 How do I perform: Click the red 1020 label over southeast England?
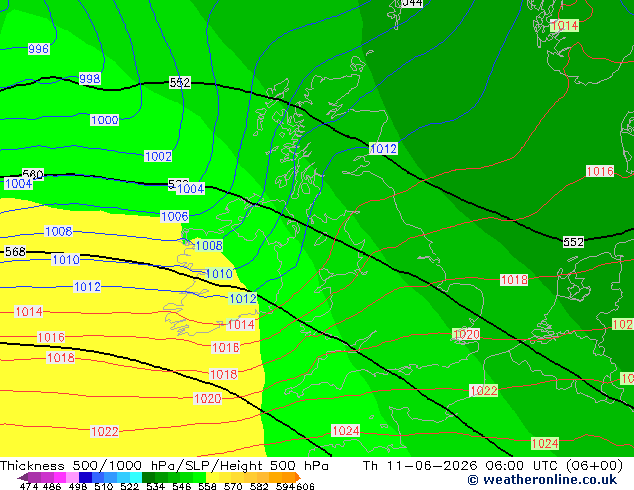point(466,334)
